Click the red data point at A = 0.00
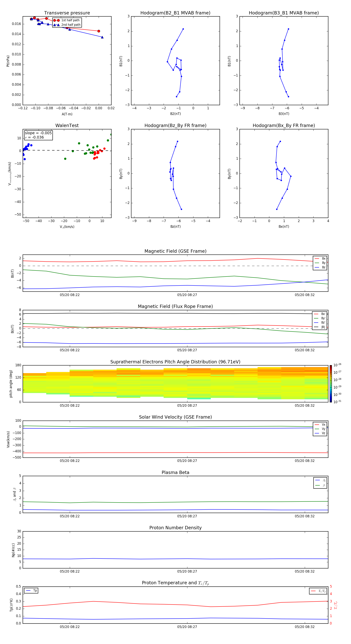 click(99, 31)
